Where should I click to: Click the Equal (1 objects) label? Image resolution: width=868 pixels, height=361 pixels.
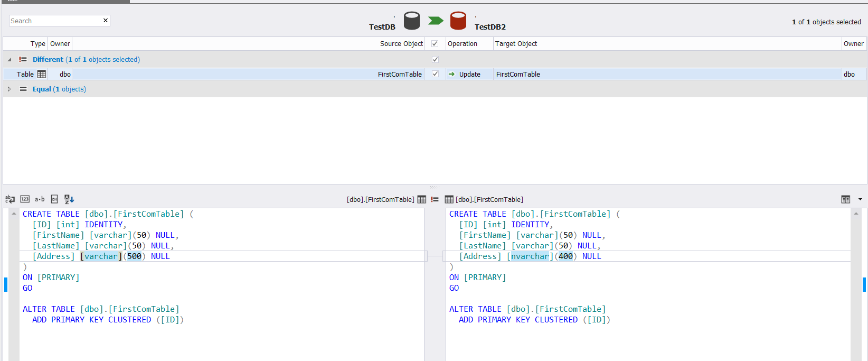[59, 89]
